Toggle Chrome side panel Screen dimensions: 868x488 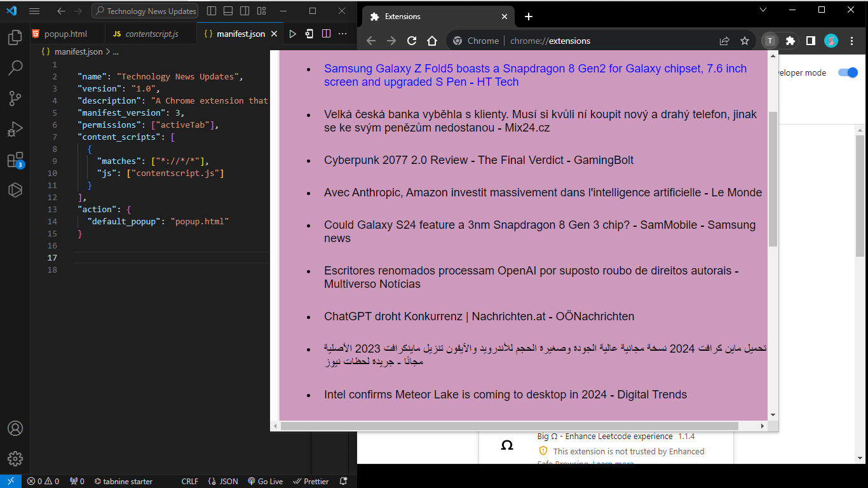click(811, 41)
